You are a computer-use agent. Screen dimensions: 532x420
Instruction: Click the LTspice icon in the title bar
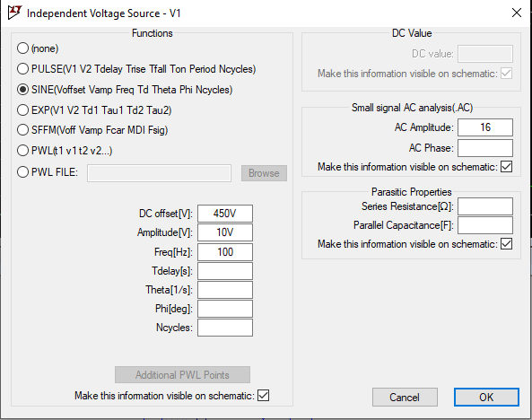[x=14, y=13]
